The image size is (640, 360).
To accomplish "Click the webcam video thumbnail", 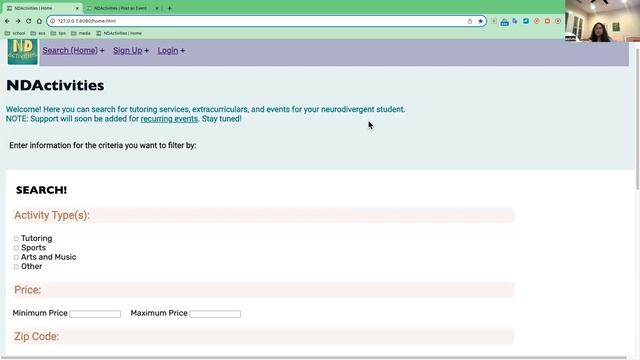I will point(602,21).
